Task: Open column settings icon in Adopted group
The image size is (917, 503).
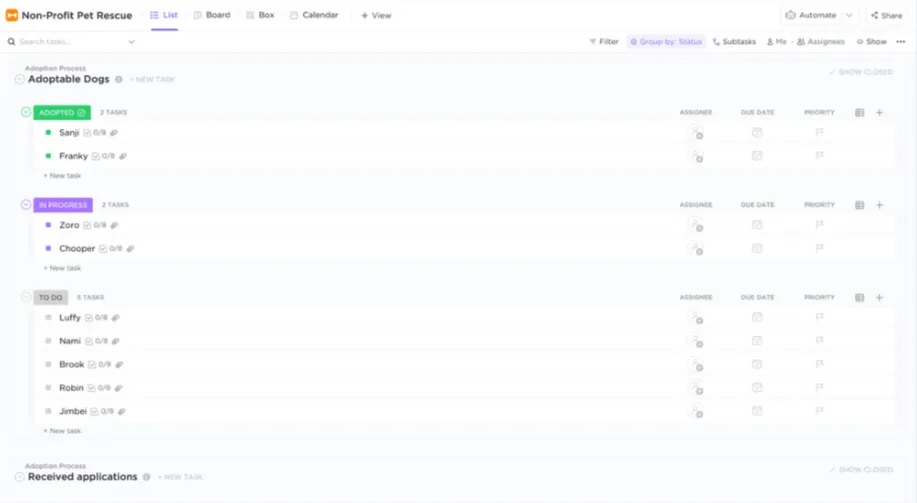Action: pos(859,112)
